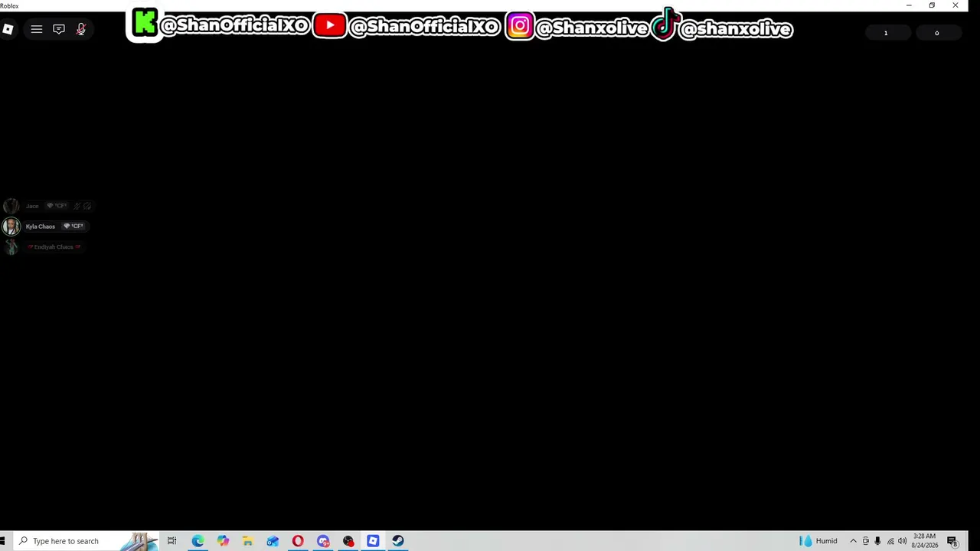Select the 'Endiyah Chaos' name label
The width and height of the screenshot is (980, 551).
(x=54, y=247)
